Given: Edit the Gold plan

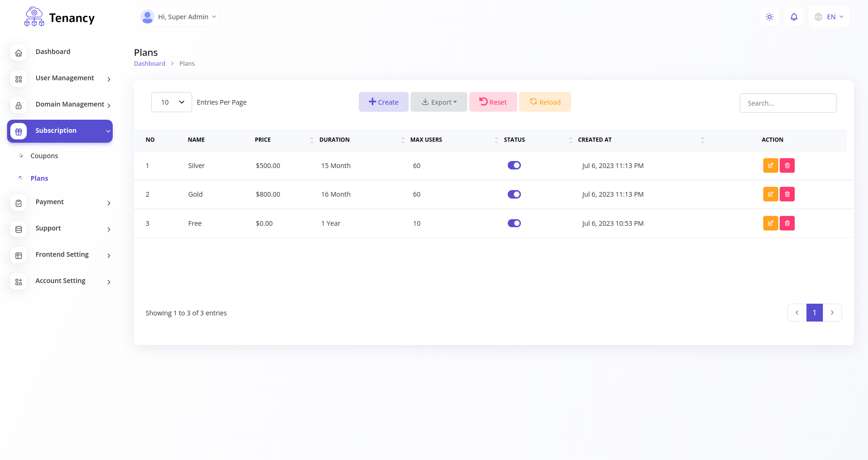Looking at the screenshot, I should click(771, 194).
